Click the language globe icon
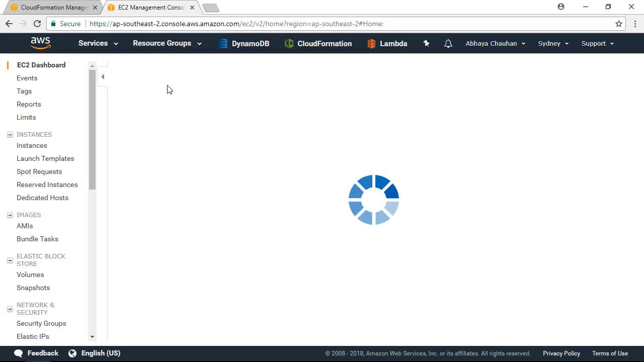644x362 pixels. point(72,353)
